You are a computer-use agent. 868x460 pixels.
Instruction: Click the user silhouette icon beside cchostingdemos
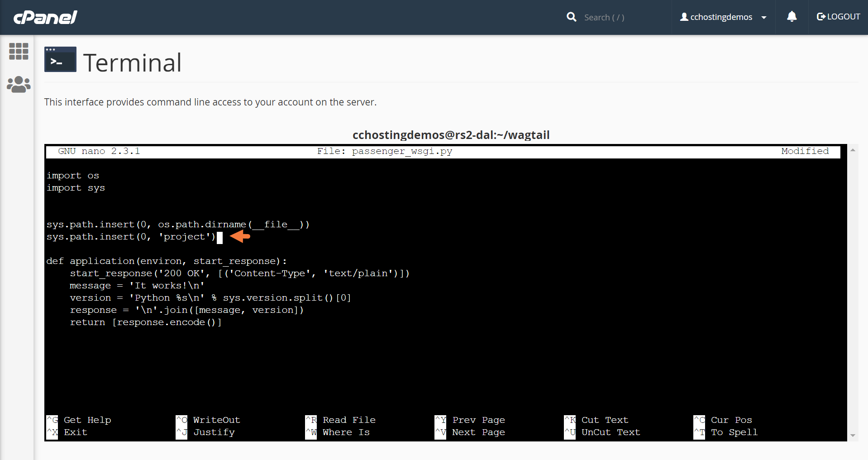coord(684,17)
